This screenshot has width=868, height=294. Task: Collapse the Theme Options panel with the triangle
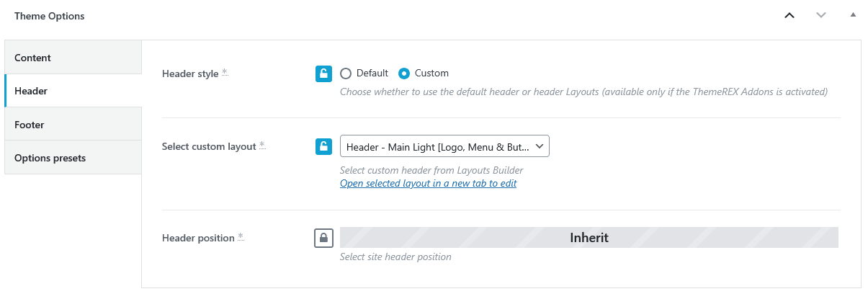click(x=853, y=14)
